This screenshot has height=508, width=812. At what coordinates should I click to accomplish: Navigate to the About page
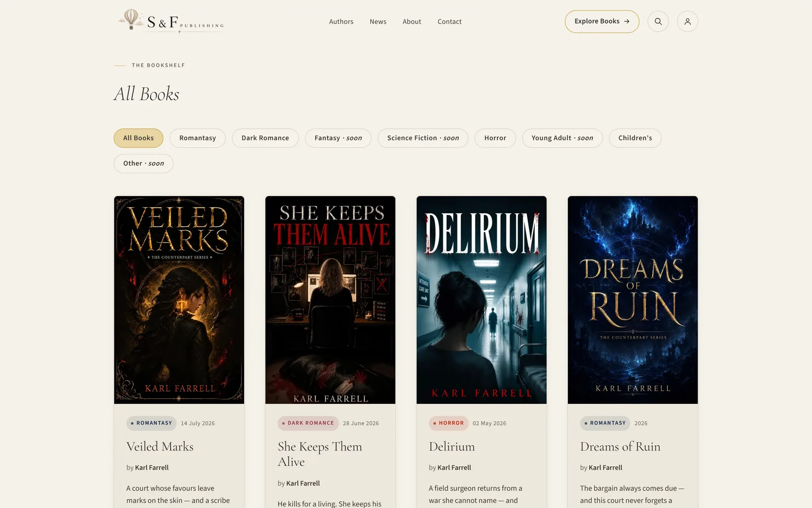pyautogui.click(x=412, y=21)
